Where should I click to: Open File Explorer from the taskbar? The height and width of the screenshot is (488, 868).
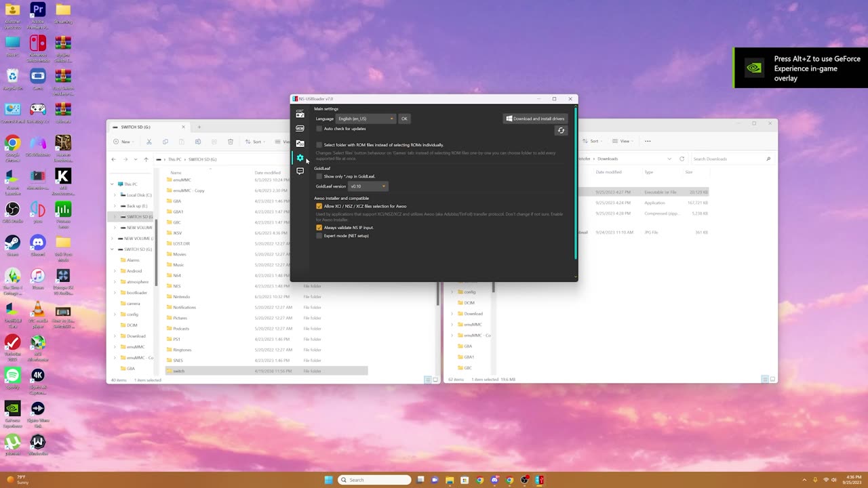tap(450, 480)
